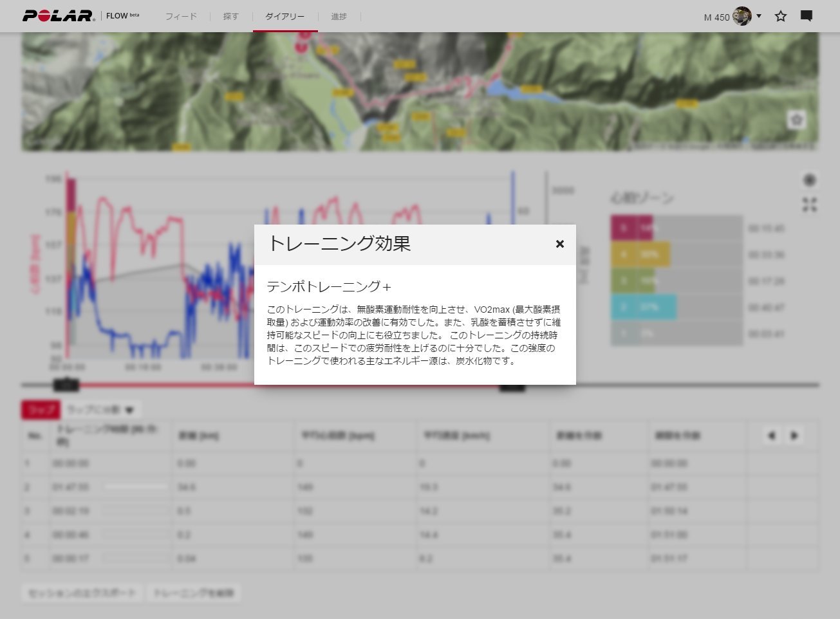Viewport: 840px width, 619px height.
Task: Open the 進捗 menu item
Action: click(x=339, y=16)
